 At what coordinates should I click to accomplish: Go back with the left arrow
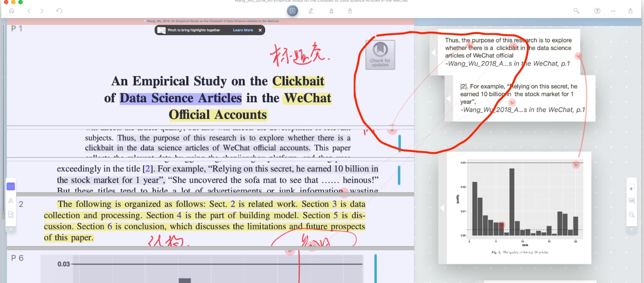(29, 11)
